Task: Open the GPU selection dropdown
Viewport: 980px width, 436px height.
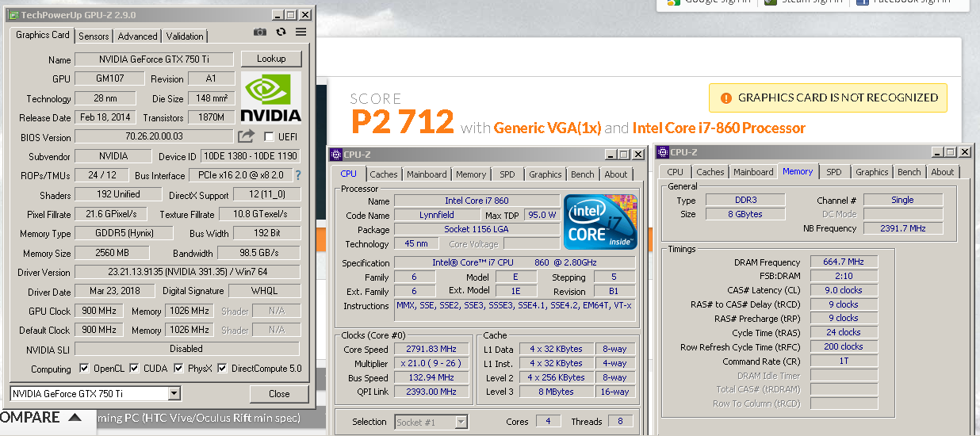Action: 174,394
